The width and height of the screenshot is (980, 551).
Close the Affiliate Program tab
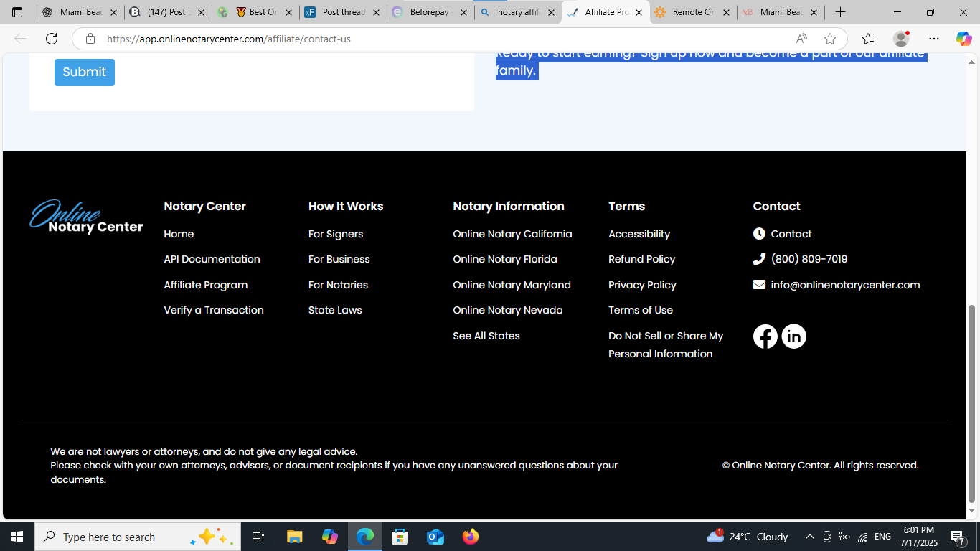pyautogui.click(x=639, y=13)
